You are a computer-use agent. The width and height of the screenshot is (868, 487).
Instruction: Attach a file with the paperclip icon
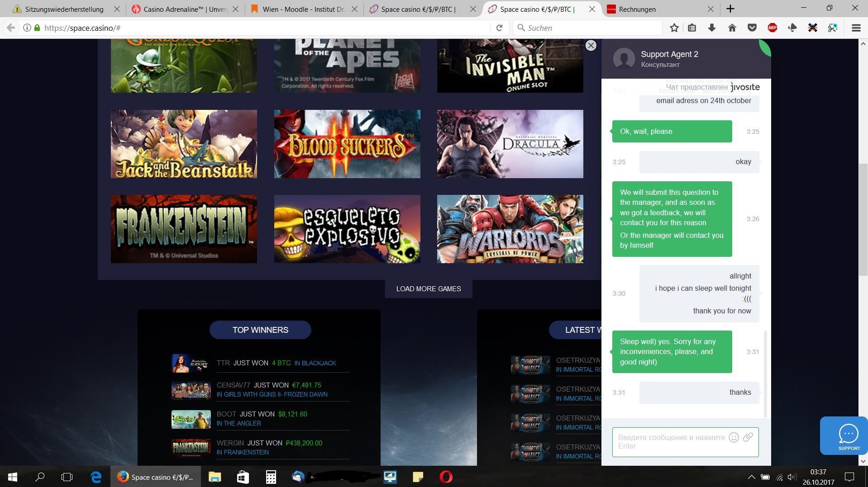coord(748,437)
